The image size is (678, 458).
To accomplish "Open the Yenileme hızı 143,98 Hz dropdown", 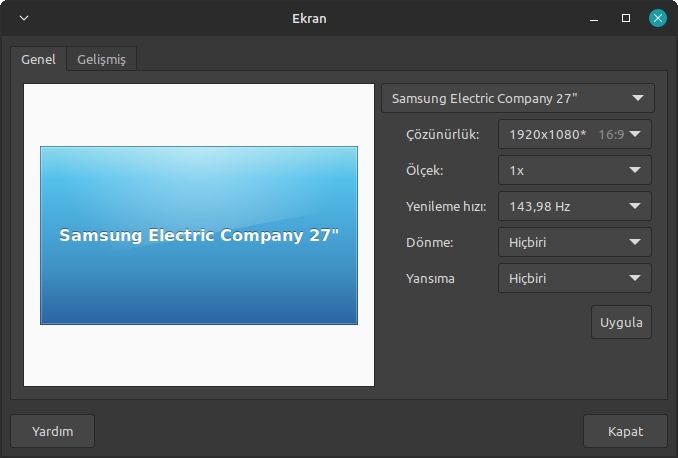I will (x=575, y=206).
